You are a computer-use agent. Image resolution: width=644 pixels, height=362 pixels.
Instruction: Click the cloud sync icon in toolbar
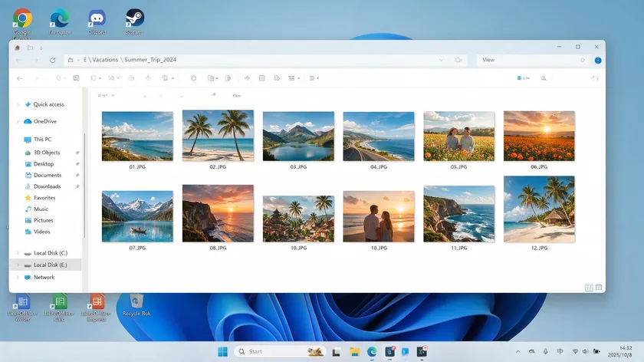(x=277, y=78)
